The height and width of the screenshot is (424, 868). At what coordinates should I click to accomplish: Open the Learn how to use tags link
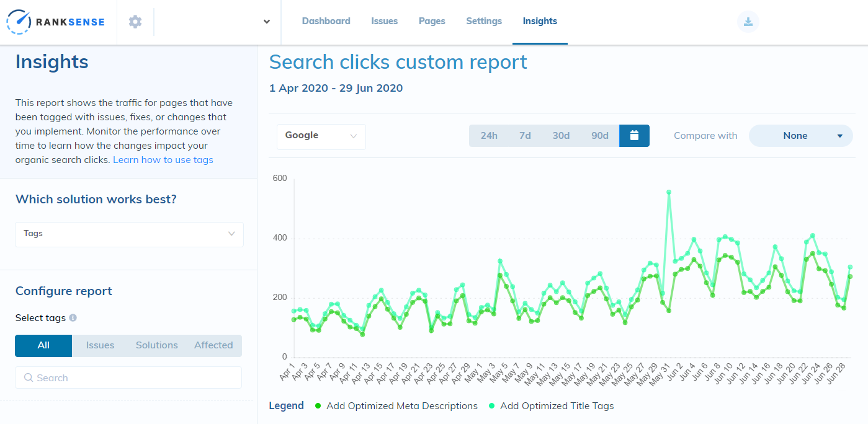(x=163, y=159)
